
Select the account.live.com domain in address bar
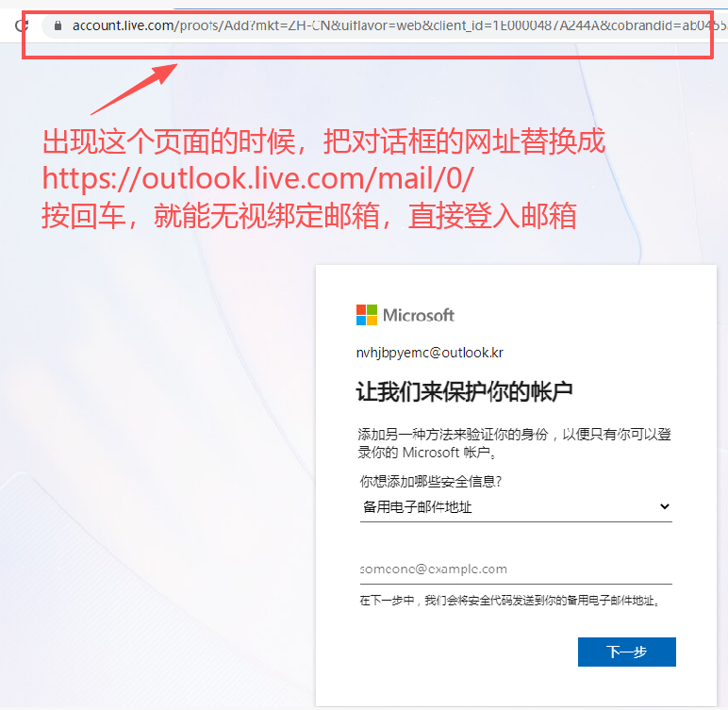click(123, 25)
